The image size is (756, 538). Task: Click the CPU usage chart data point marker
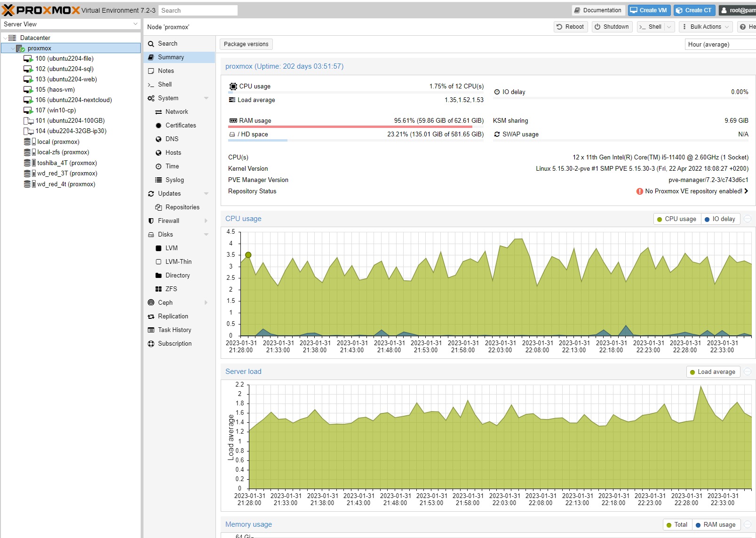(248, 255)
